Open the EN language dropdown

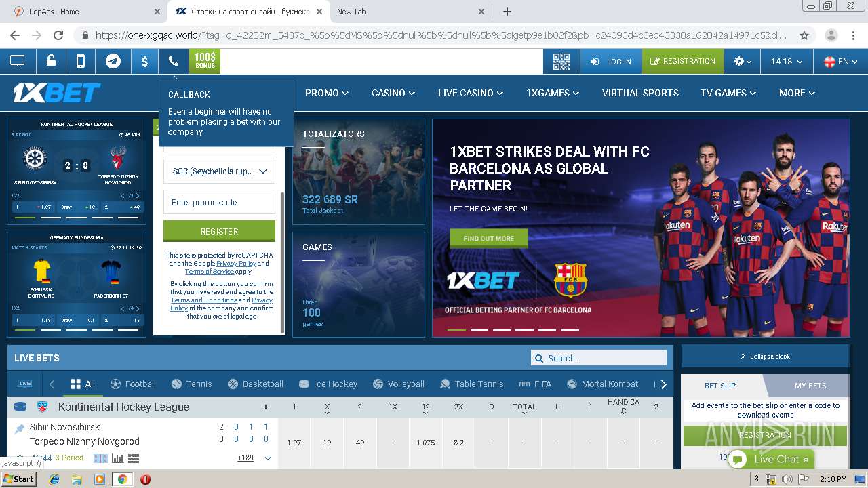tap(841, 62)
